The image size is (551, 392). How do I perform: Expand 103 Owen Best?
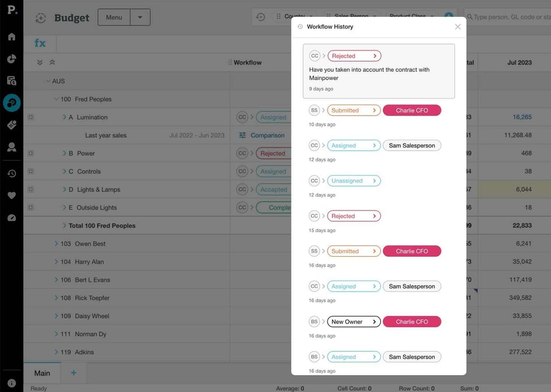click(56, 243)
